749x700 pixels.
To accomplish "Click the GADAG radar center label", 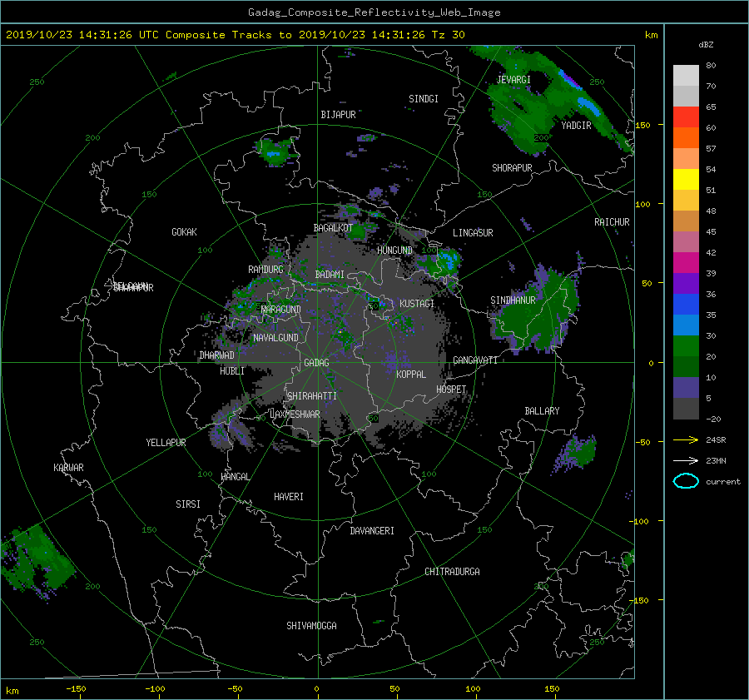I will coord(316,363).
